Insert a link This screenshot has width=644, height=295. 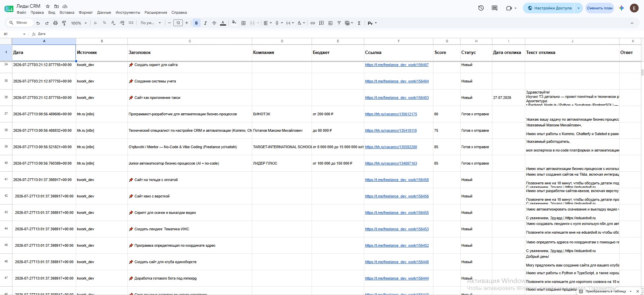coord(313,23)
